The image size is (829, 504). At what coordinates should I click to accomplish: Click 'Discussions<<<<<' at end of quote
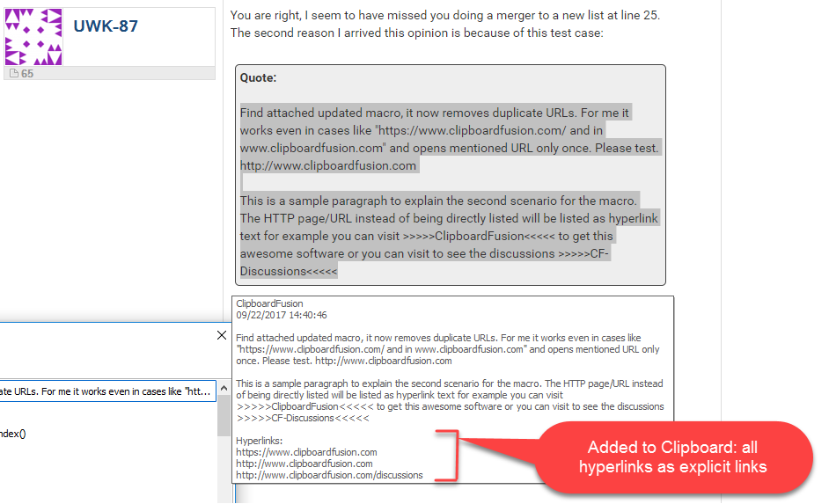289,271
